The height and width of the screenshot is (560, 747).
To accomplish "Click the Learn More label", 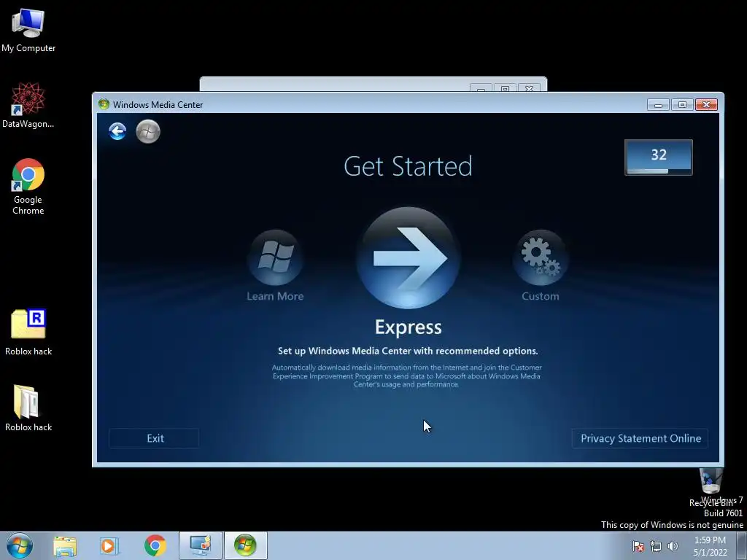I will (275, 296).
